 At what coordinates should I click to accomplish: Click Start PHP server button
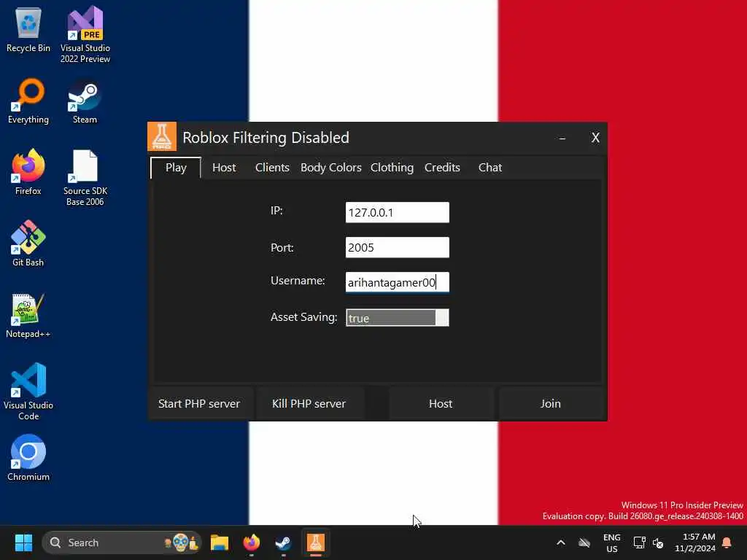point(199,404)
